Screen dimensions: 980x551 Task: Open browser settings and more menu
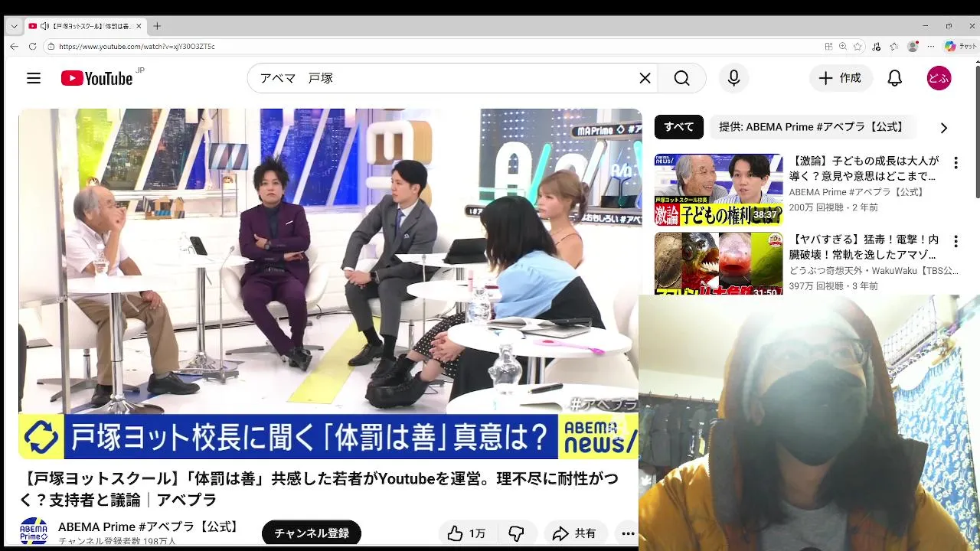(x=930, y=46)
